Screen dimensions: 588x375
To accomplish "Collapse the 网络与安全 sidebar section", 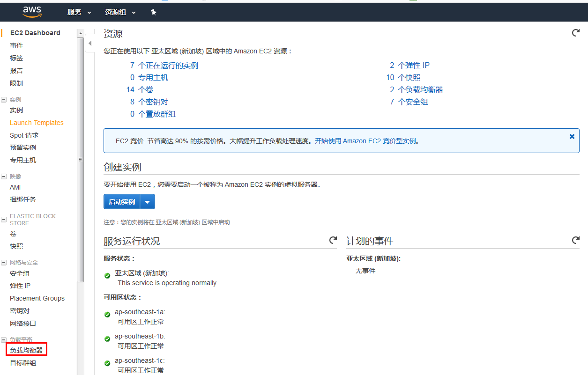I will (x=4, y=263).
